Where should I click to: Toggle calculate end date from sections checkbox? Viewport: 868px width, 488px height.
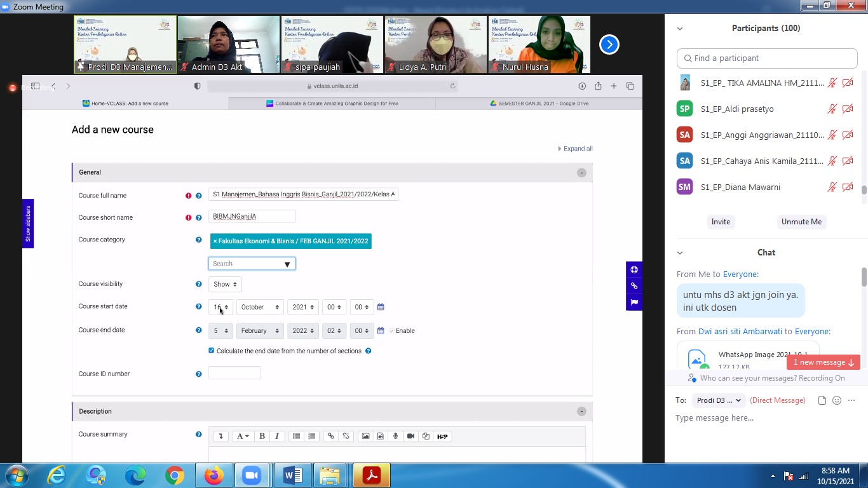click(212, 351)
